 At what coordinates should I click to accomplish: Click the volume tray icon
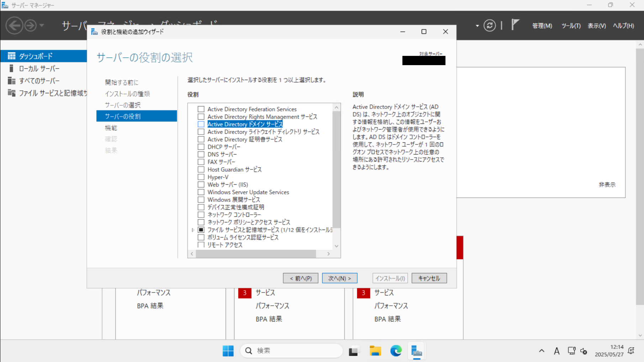584,351
